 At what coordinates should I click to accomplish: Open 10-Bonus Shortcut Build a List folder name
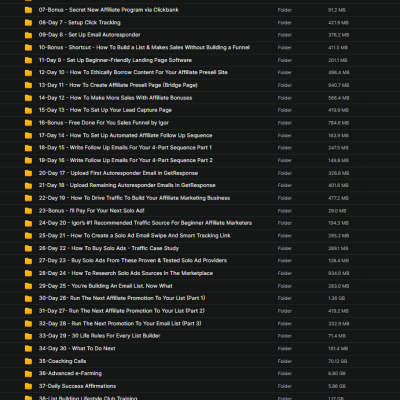(x=144, y=48)
